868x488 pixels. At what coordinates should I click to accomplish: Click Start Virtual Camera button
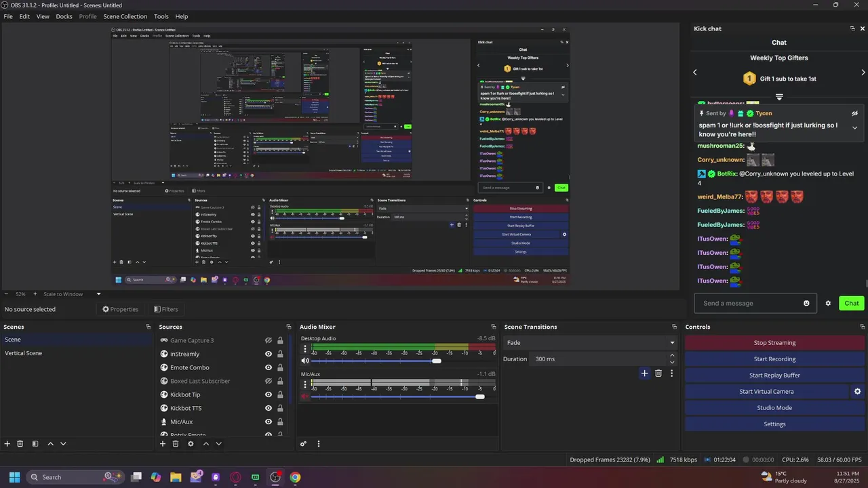(x=766, y=392)
